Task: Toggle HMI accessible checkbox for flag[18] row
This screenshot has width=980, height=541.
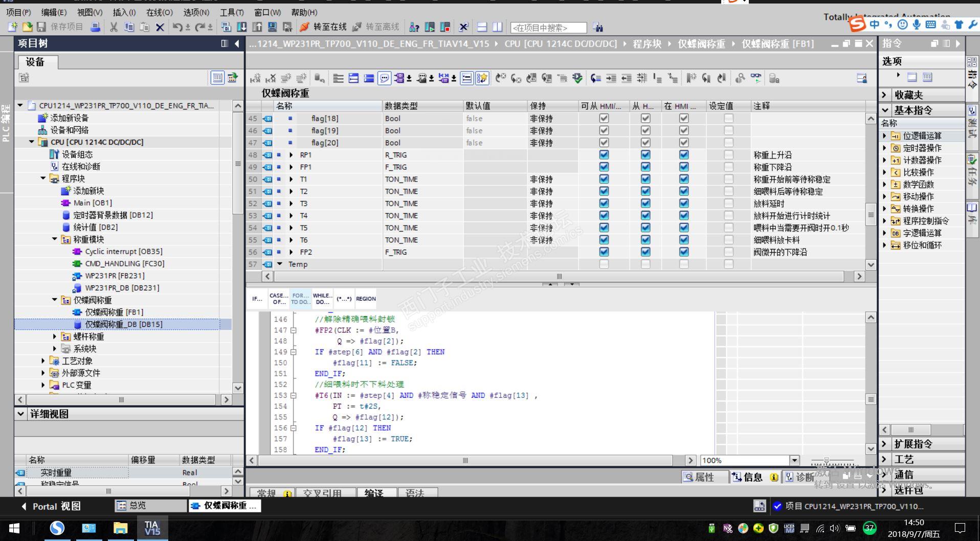Action: pyautogui.click(x=604, y=118)
